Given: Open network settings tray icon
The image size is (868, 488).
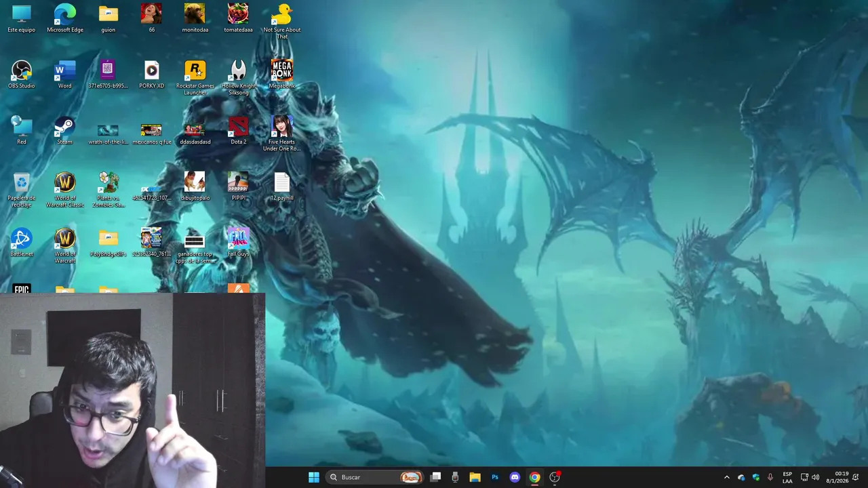Looking at the screenshot, I should tap(804, 477).
